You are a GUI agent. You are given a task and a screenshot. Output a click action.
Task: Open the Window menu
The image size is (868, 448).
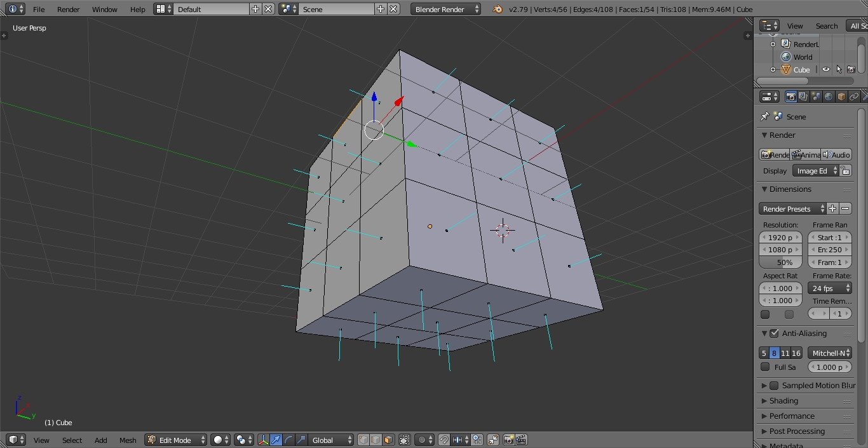104,9
